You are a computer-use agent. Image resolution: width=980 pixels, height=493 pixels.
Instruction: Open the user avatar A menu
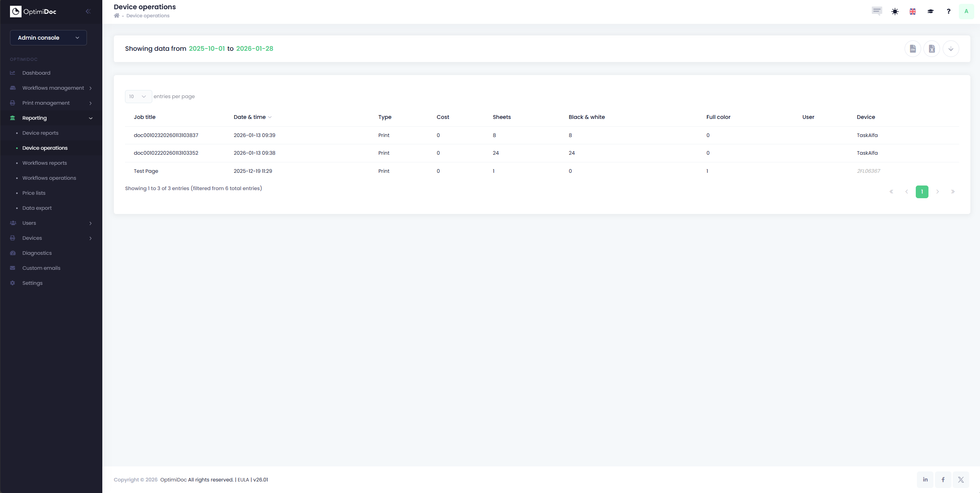pyautogui.click(x=966, y=12)
